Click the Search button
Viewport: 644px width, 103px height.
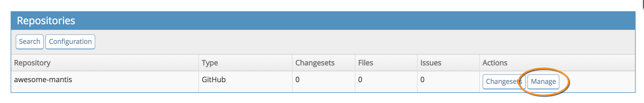coord(29,42)
